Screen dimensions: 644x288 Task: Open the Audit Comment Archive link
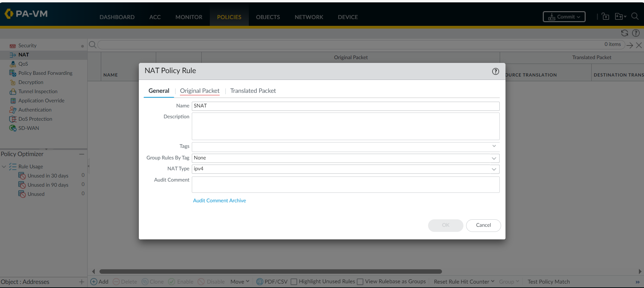(219, 201)
